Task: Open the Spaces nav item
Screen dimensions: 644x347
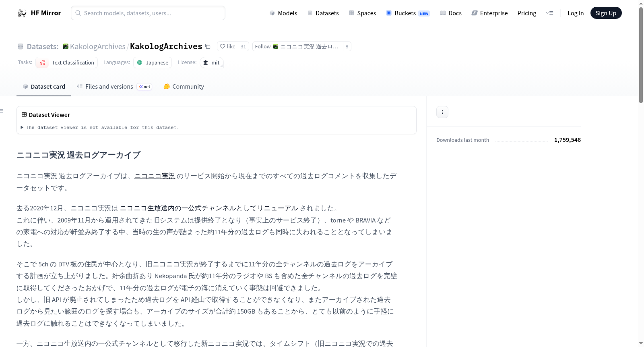Action: pos(362,13)
